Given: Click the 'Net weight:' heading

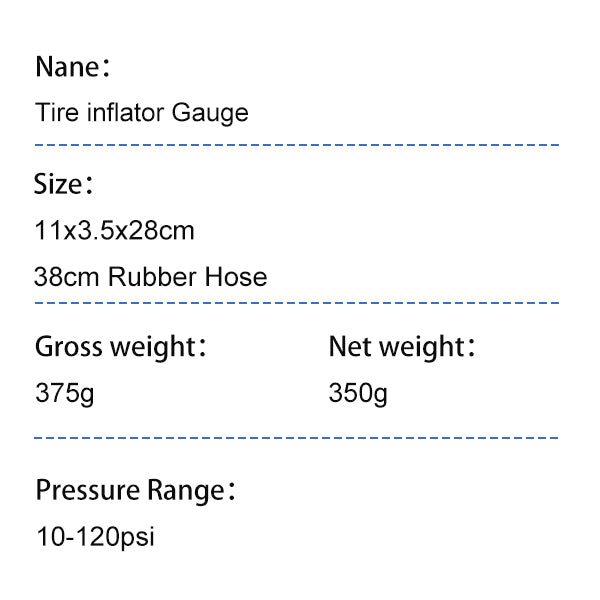Looking at the screenshot, I should (402, 347).
